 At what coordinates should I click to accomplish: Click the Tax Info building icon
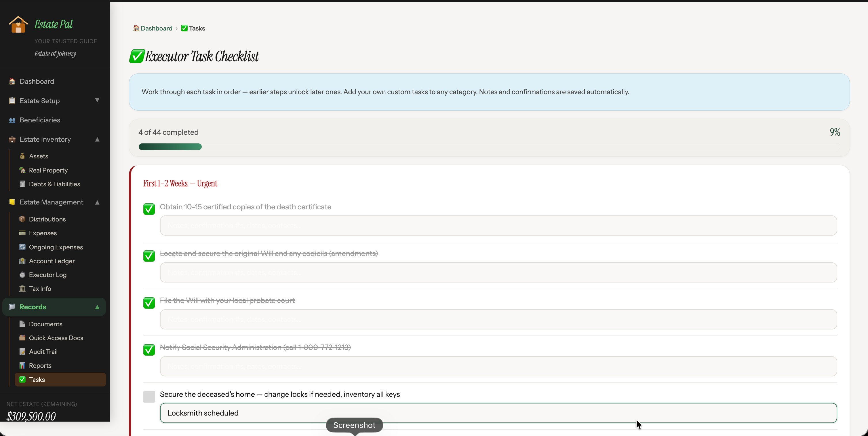[x=22, y=288]
